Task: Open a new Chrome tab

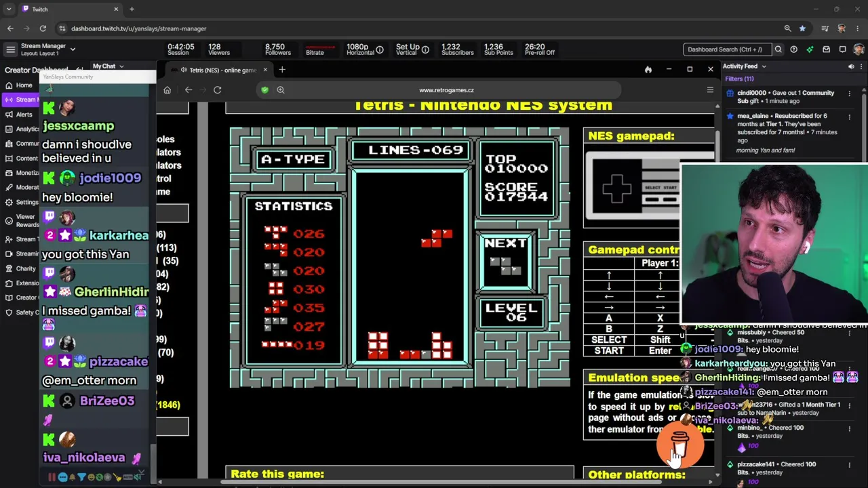Action: click(132, 9)
